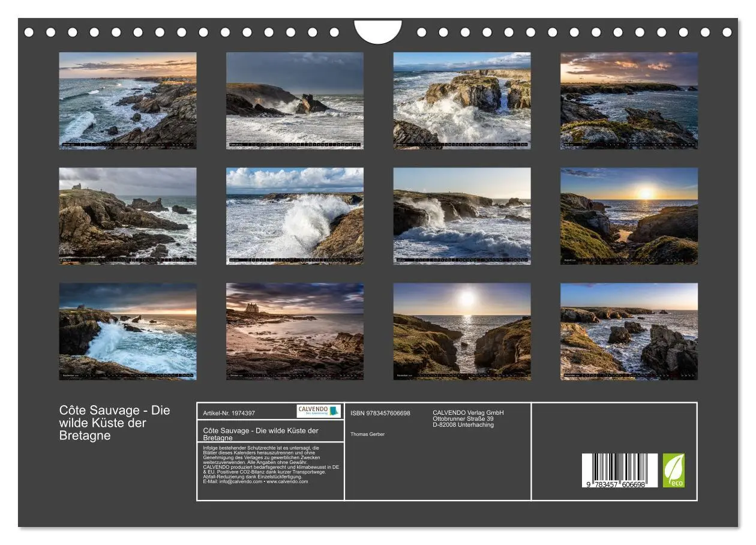
Task: Open the November thumbnail with sun above rocky inlet
Action: point(462,331)
